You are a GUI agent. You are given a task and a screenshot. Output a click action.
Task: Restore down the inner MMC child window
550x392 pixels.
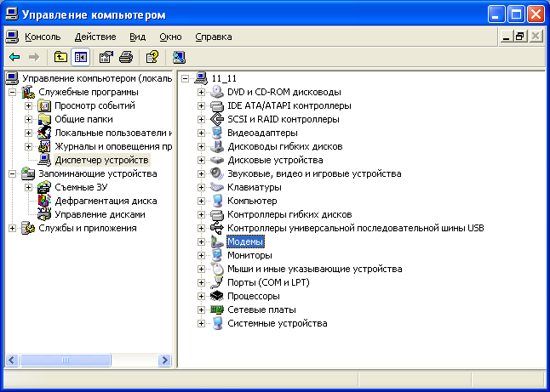[520, 37]
